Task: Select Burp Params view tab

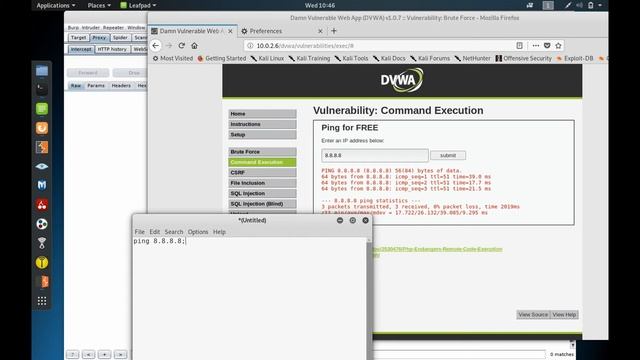Action: (x=96, y=86)
